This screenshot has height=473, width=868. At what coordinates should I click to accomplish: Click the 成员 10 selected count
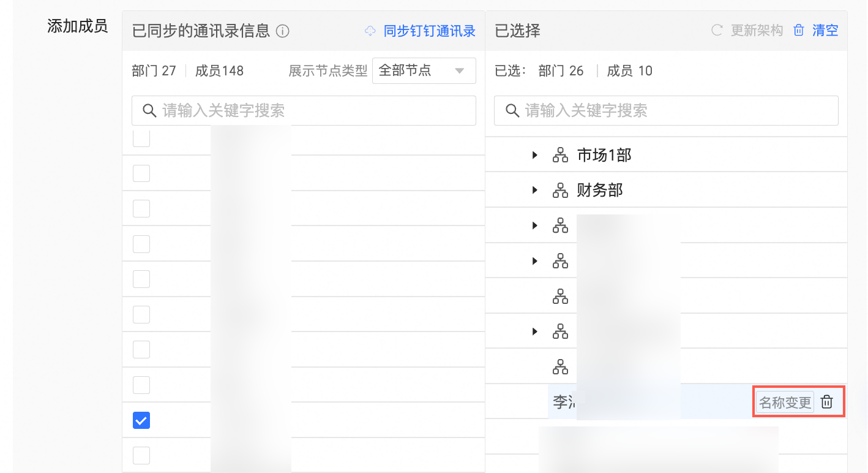click(x=629, y=71)
